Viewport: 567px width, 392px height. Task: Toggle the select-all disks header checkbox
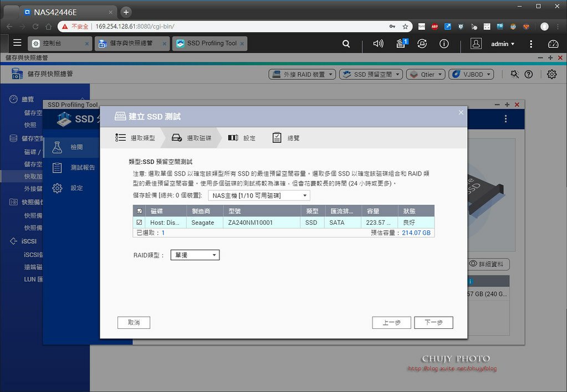click(x=140, y=211)
